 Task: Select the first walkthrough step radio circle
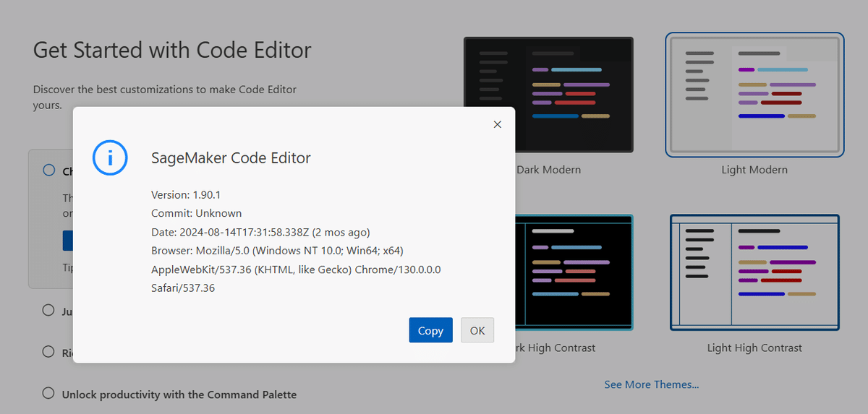click(49, 171)
